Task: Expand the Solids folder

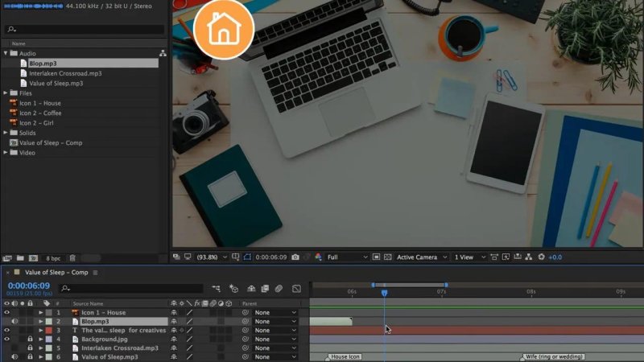Action: pos(6,133)
